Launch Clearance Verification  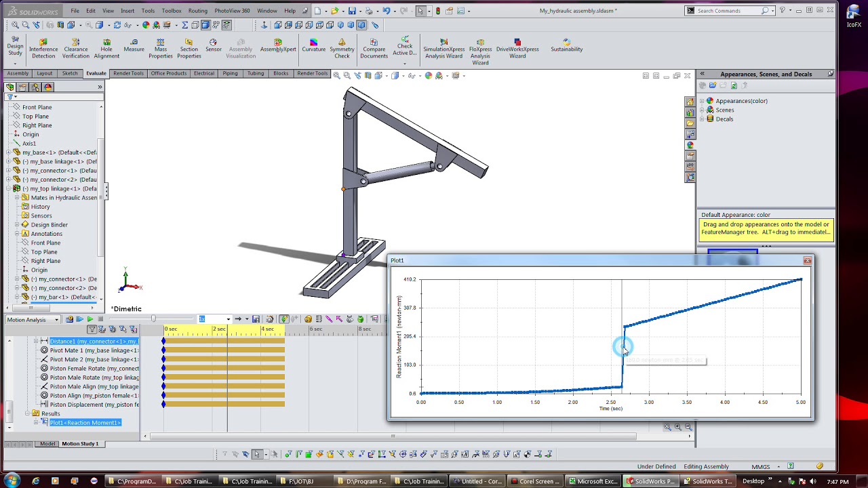coord(76,47)
